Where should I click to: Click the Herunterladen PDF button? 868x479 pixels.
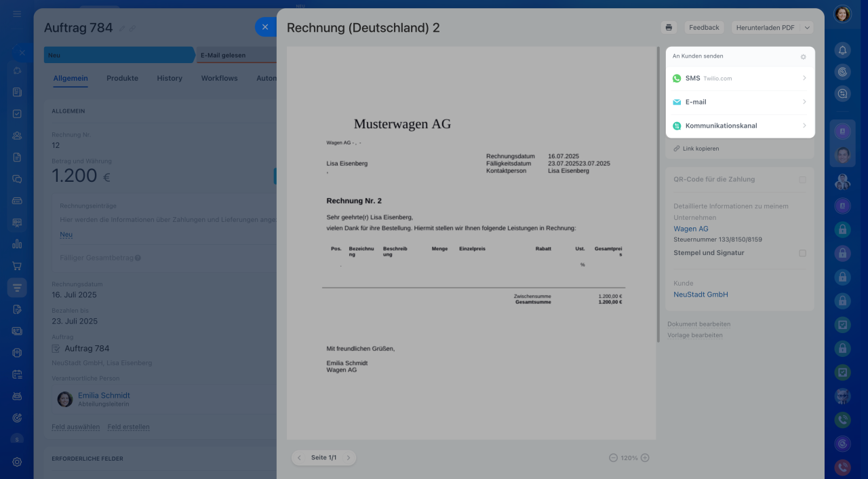click(x=766, y=28)
